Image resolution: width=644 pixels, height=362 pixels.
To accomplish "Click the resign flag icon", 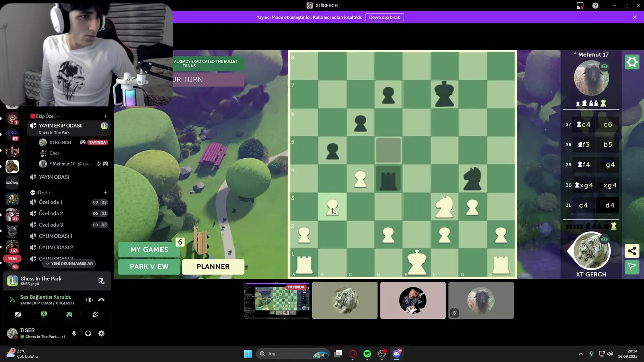I will pyautogui.click(x=632, y=267).
